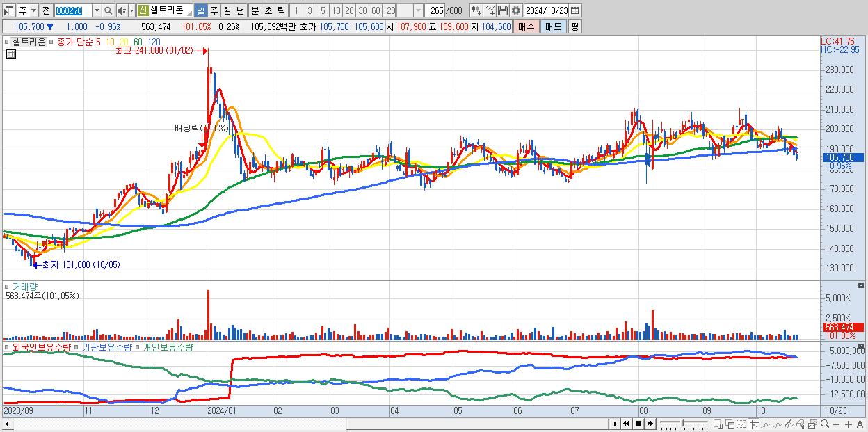Click the stop playback button
This screenshot has height=432, width=868.
(x=638, y=424)
